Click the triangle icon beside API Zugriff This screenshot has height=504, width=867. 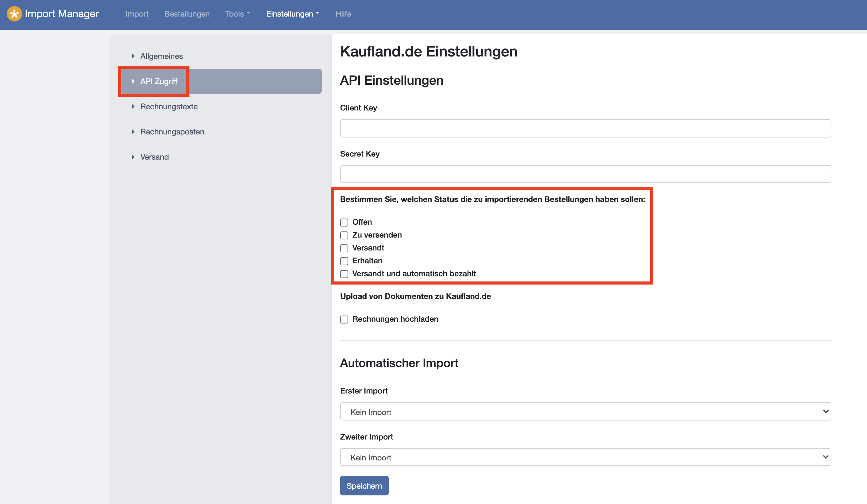pyautogui.click(x=133, y=82)
